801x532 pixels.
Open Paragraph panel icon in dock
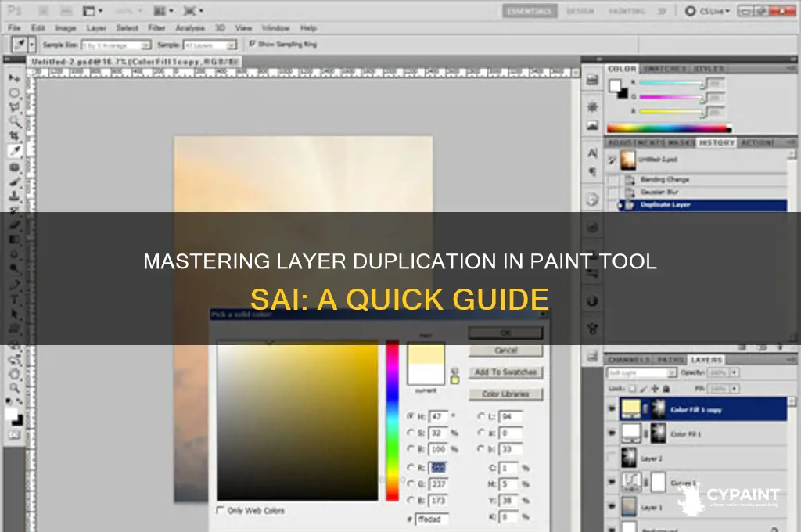pyautogui.click(x=593, y=172)
